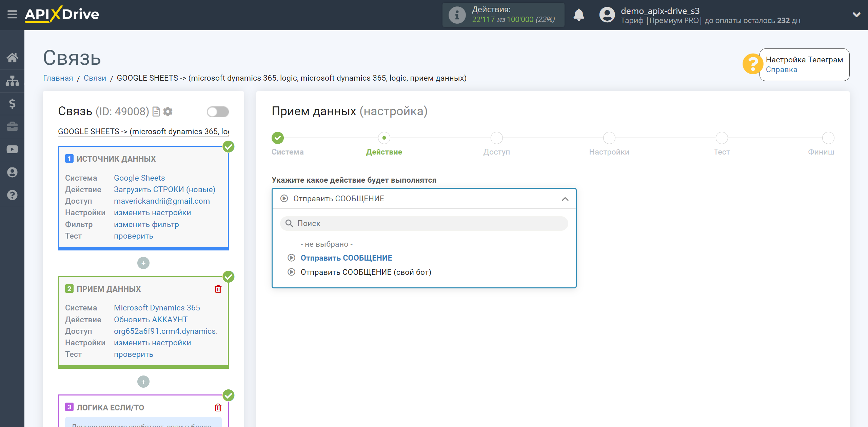Open billing dollar icon in sidebar
Screen dimensions: 868x427
click(x=12, y=103)
